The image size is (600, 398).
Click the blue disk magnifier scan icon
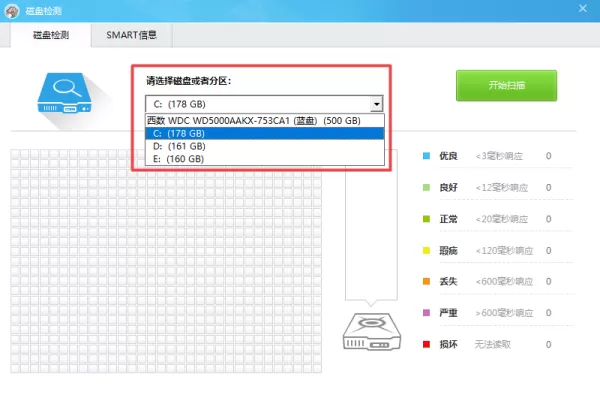click(64, 93)
